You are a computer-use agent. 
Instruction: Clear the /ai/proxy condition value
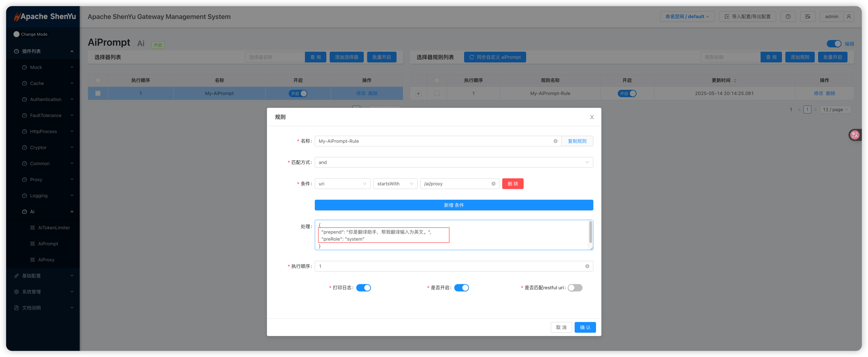493,184
